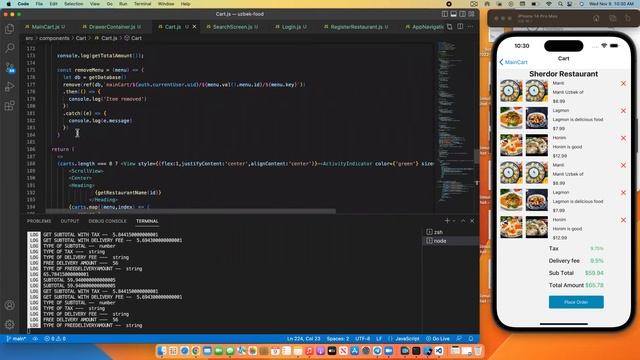The width and height of the screenshot is (640, 360).
Task: Click the simulator Home button icon
Action: [x=596, y=18]
